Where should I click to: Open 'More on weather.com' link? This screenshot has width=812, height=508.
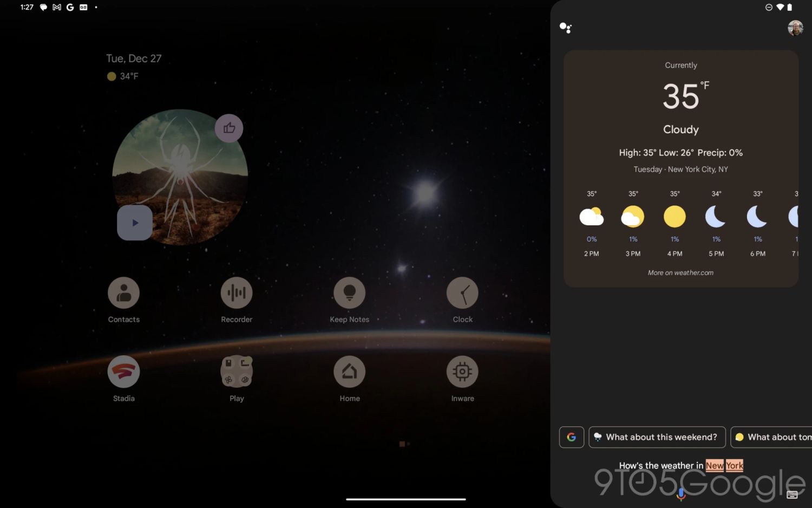(680, 273)
